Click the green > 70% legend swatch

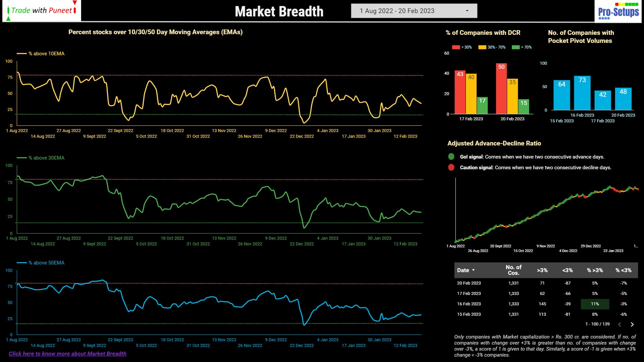[x=516, y=47]
